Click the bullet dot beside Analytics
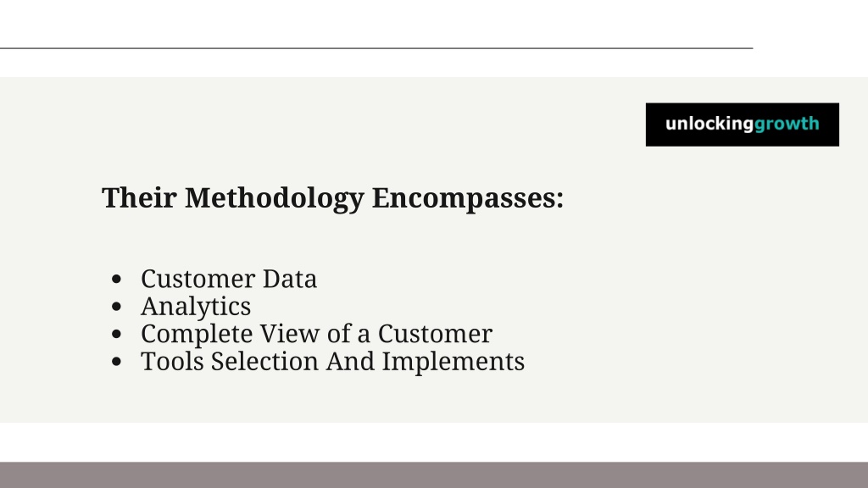The width and height of the screenshot is (868, 488). click(116, 307)
